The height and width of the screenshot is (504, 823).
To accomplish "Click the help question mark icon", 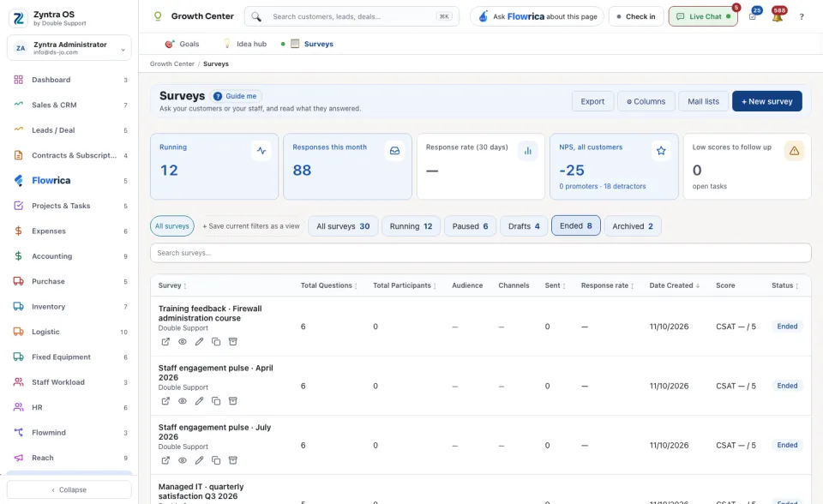I will [x=802, y=17].
